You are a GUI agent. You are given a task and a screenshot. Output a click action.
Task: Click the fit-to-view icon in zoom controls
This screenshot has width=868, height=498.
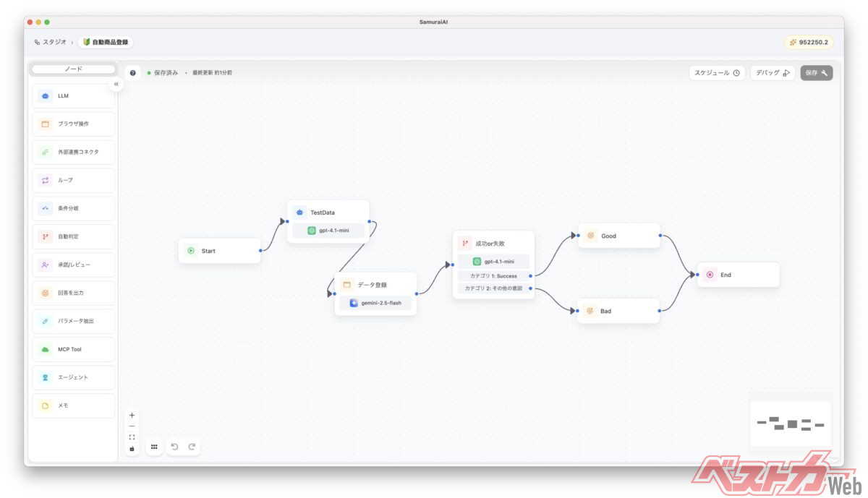pos(132,437)
